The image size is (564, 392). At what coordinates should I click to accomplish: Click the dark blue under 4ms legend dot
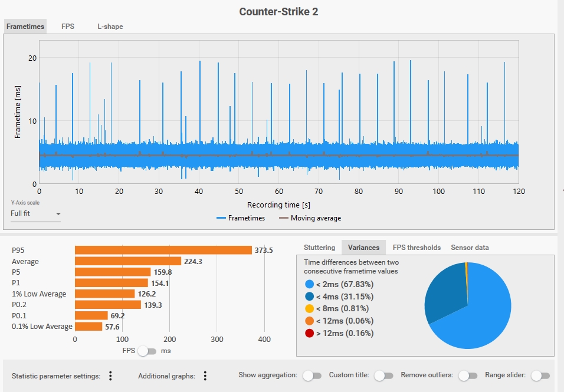tap(310, 297)
